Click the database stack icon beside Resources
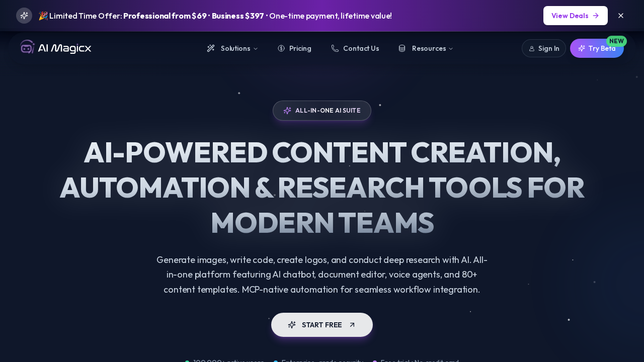The height and width of the screenshot is (362, 644). (x=402, y=48)
